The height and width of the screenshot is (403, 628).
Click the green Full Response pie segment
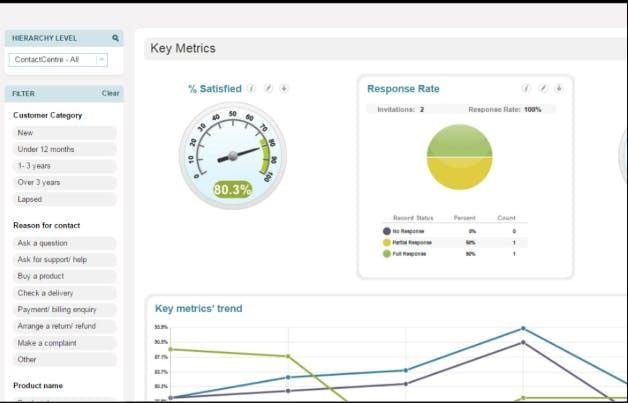pyautogui.click(x=459, y=141)
